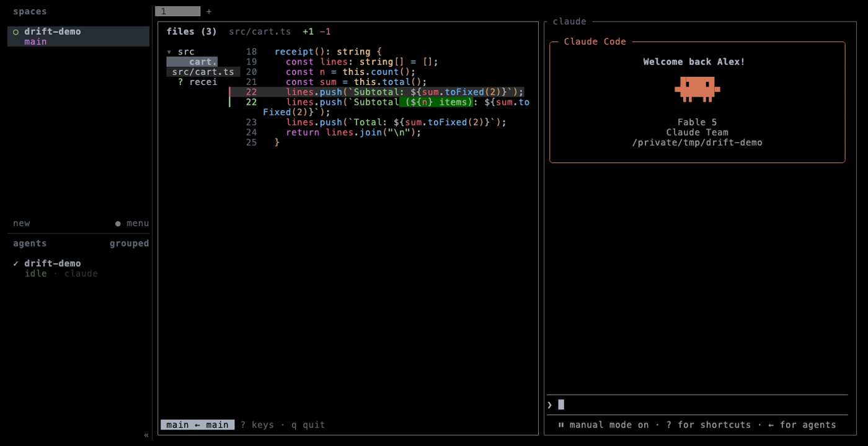The width and height of the screenshot is (868, 446).
Task: Click the src/cart.ts tooltip path
Action: point(203,72)
